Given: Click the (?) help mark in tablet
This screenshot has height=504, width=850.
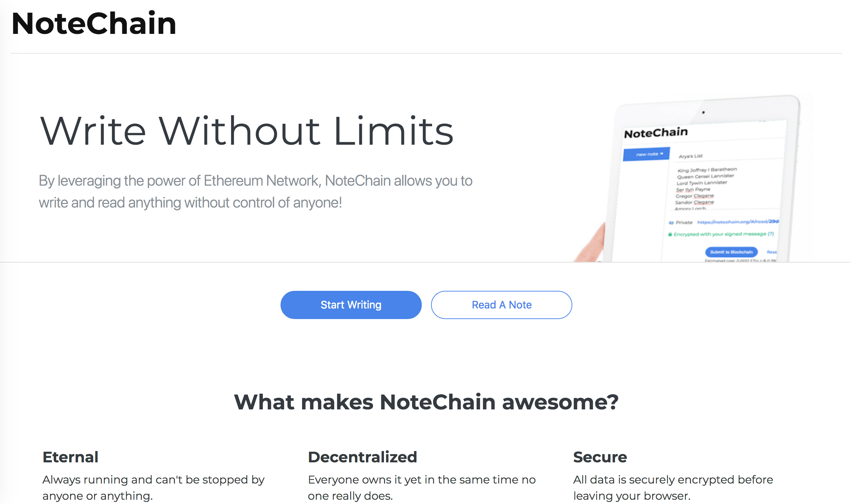Looking at the screenshot, I should click(x=771, y=234).
